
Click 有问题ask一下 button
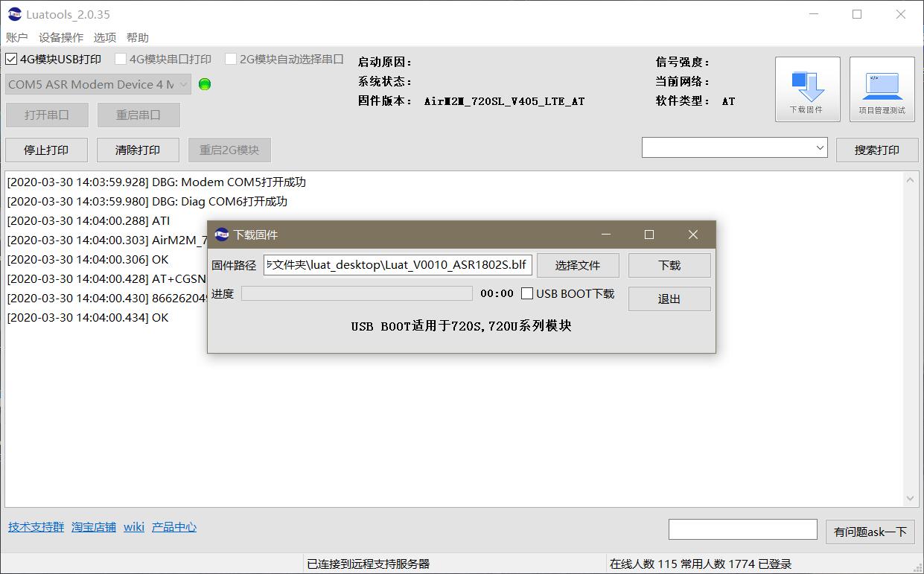tap(870, 532)
